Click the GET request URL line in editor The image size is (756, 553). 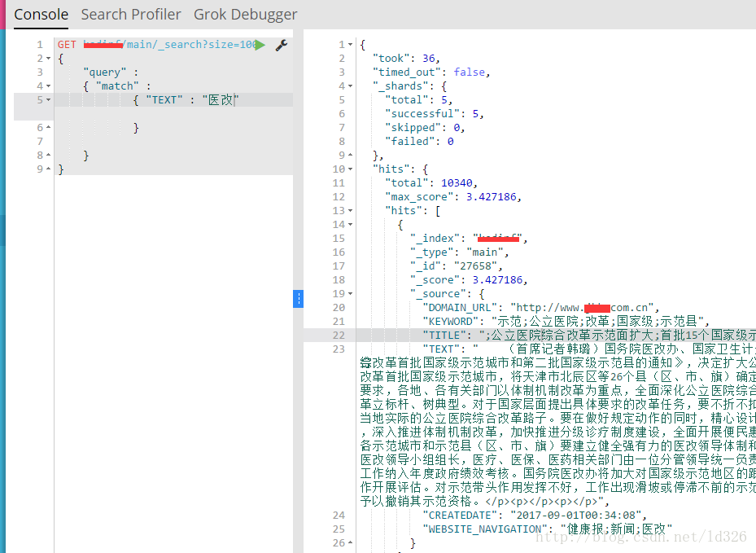pos(155,45)
